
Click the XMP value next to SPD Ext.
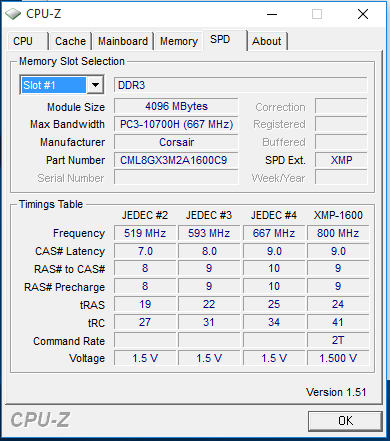pyautogui.click(x=341, y=160)
